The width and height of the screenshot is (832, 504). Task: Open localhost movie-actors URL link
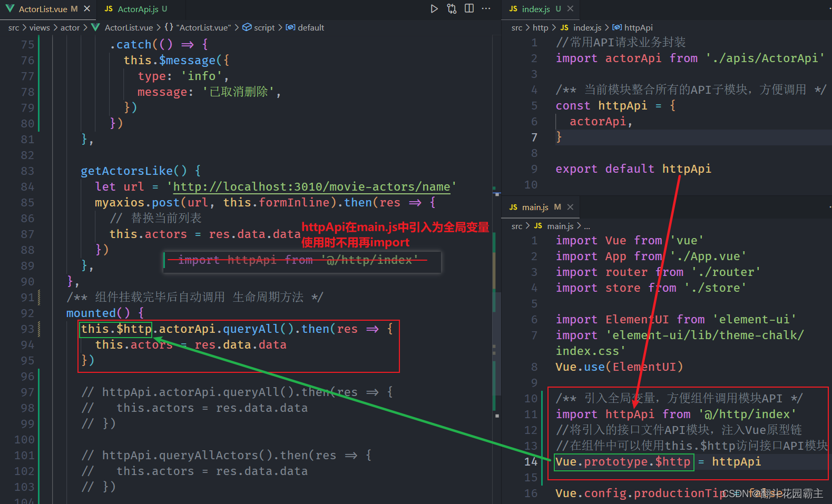(x=311, y=186)
